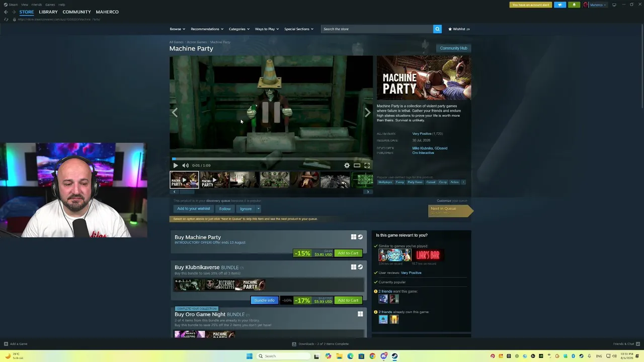Advance to next media with right arrow

point(367,113)
